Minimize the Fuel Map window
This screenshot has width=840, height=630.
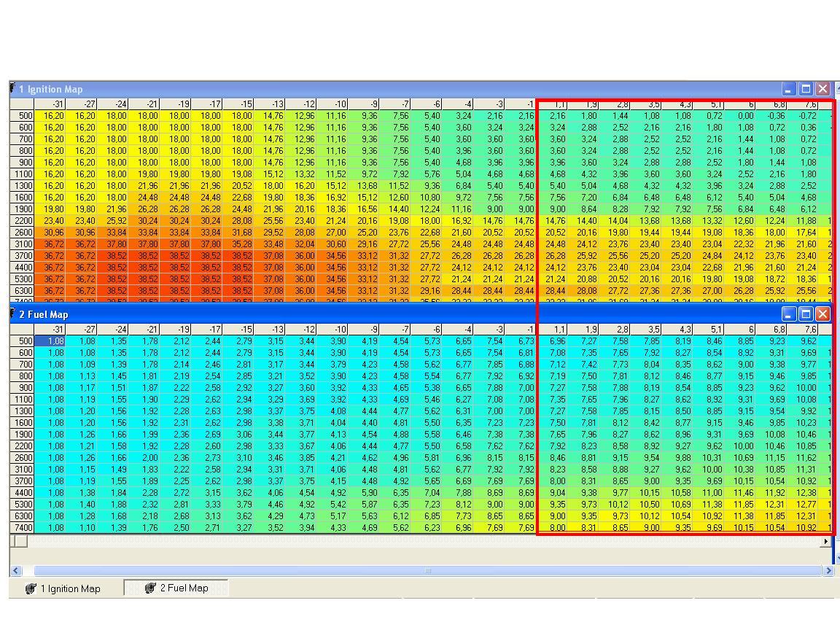(x=788, y=314)
